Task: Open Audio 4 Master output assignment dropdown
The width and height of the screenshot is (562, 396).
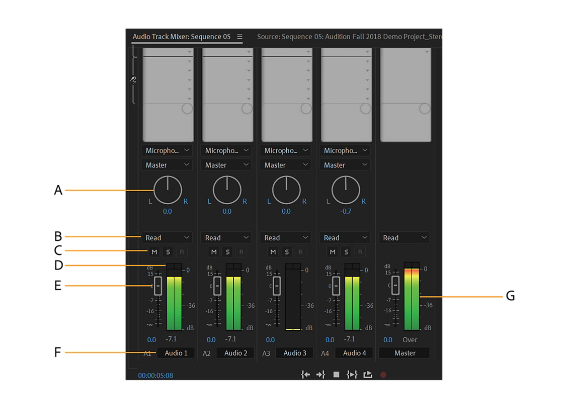Action: 345,165
